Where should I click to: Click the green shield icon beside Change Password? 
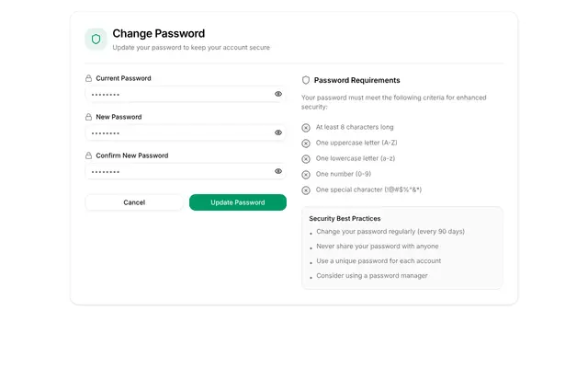[96, 39]
